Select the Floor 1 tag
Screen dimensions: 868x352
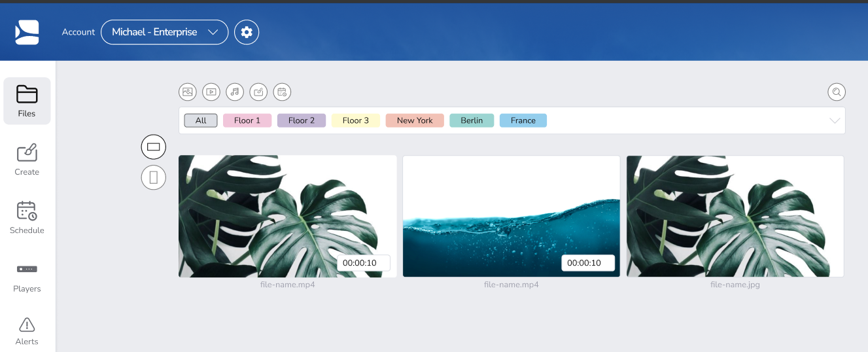tap(247, 120)
